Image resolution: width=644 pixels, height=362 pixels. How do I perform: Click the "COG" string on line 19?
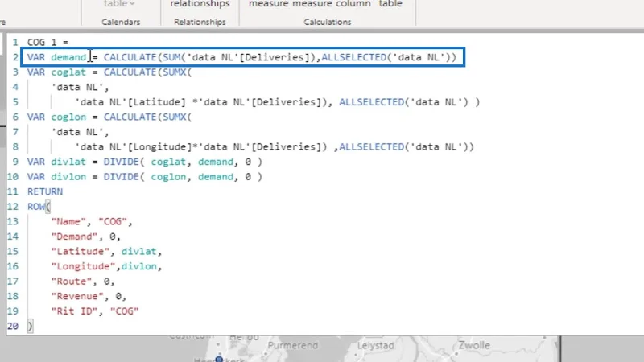point(125,311)
